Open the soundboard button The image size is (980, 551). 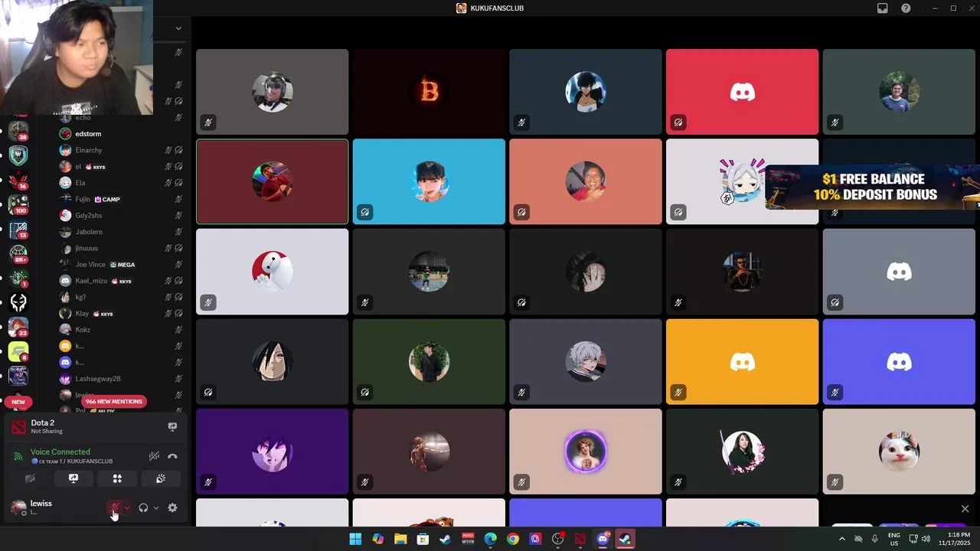coord(161,478)
